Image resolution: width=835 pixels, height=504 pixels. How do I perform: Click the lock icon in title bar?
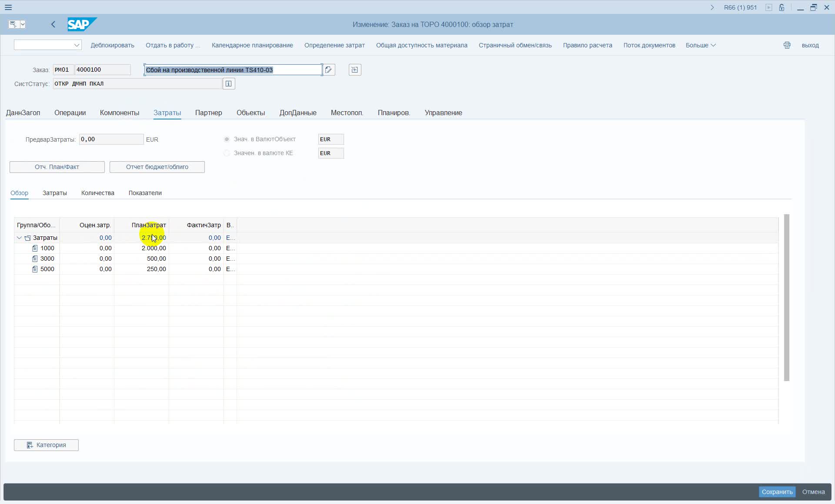782,7
